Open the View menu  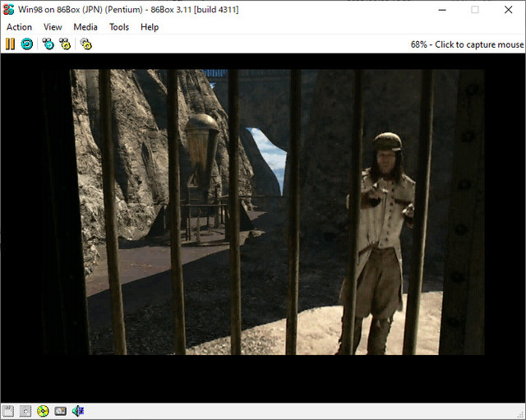pos(53,27)
